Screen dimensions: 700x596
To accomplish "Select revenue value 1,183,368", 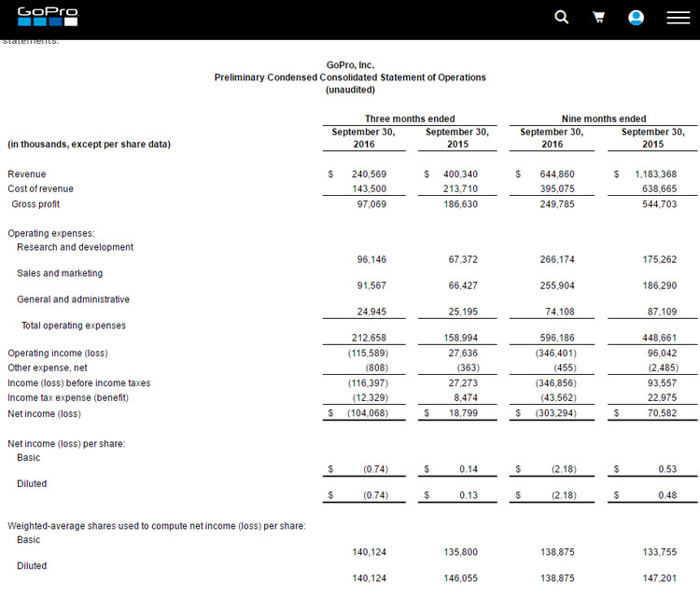I will pos(656,174).
